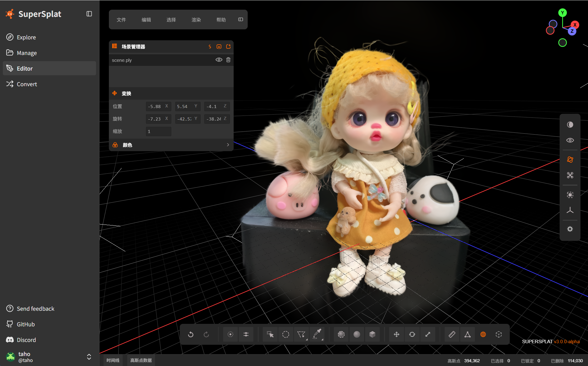588x366 pixels.
Task: Toggle splat overlay eye in right toolbar
Action: (x=570, y=140)
